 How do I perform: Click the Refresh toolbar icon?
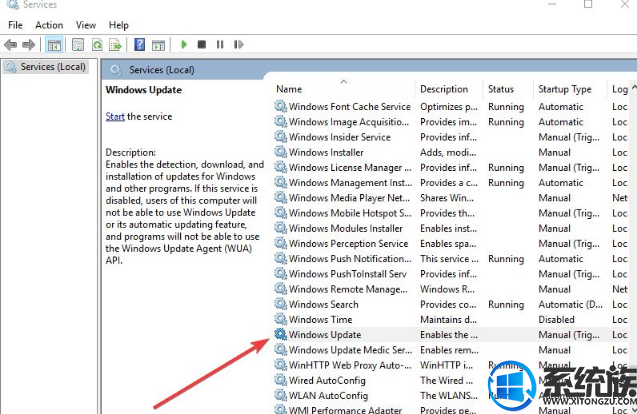coord(97,45)
